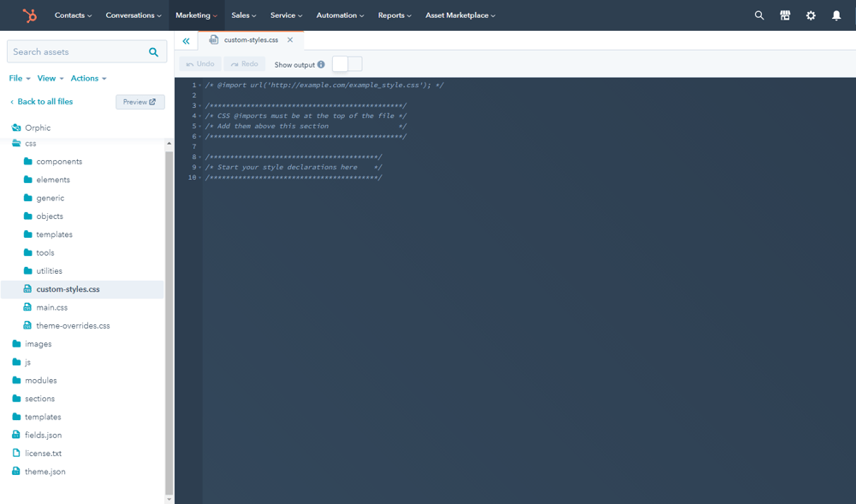This screenshot has width=856, height=504.
Task: Open the search magnifier in top navigation
Action: coord(759,15)
